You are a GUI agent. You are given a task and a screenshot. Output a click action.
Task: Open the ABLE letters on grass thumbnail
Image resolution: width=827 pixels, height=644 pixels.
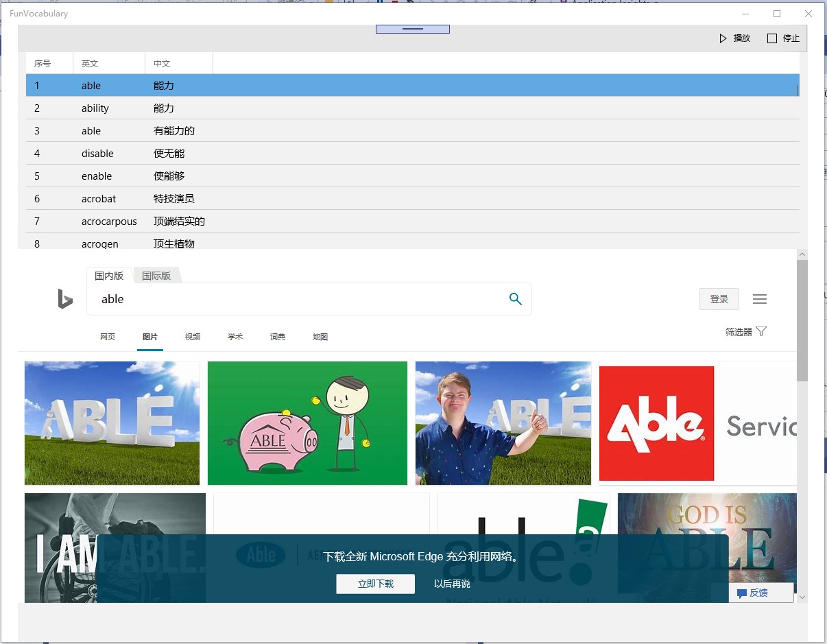[x=112, y=423]
